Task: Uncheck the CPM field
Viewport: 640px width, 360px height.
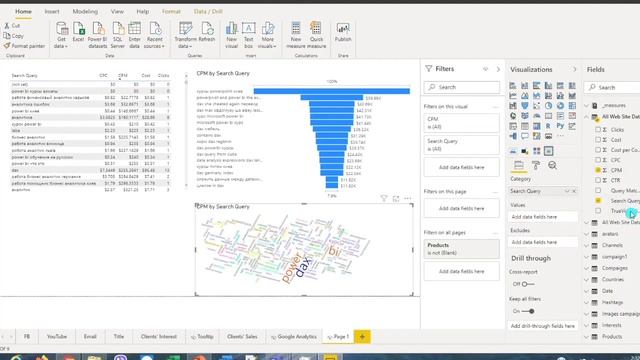Action: (598, 170)
